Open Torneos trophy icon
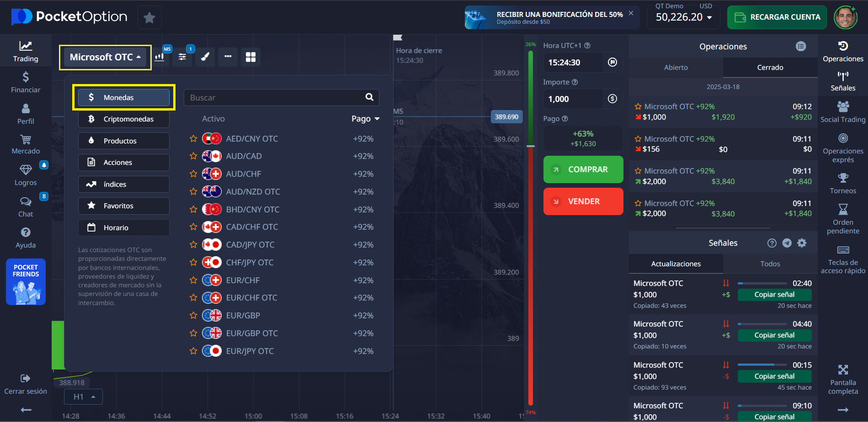Viewport: 868px width, 422px height. tap(843, 178)
